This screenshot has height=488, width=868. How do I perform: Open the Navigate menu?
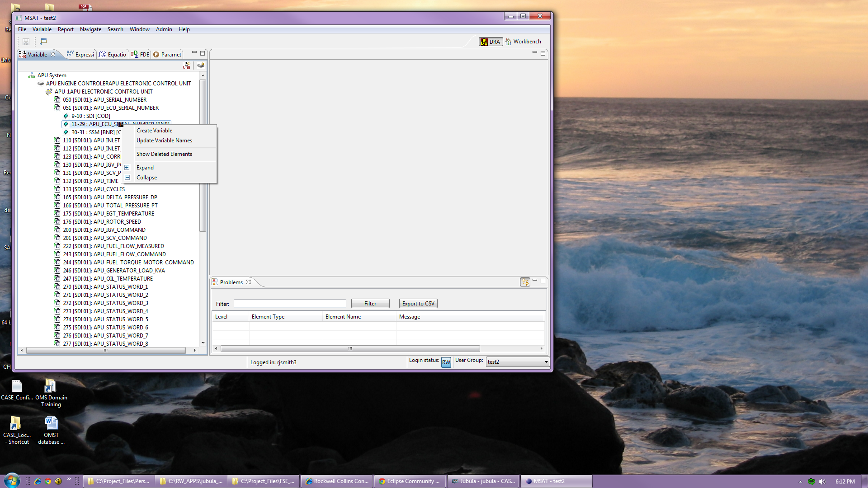[x=90, y=29]
